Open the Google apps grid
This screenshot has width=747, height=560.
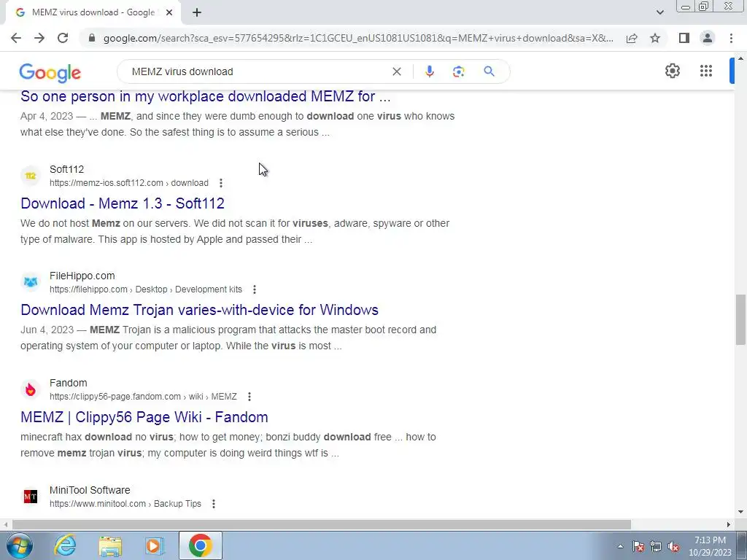click(x=706, y=71)
